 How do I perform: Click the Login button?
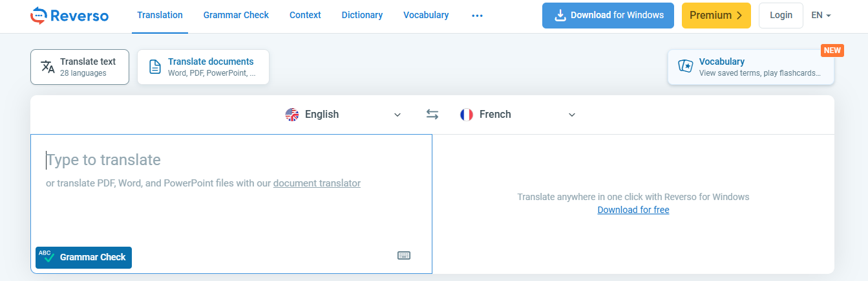[781, 16]
